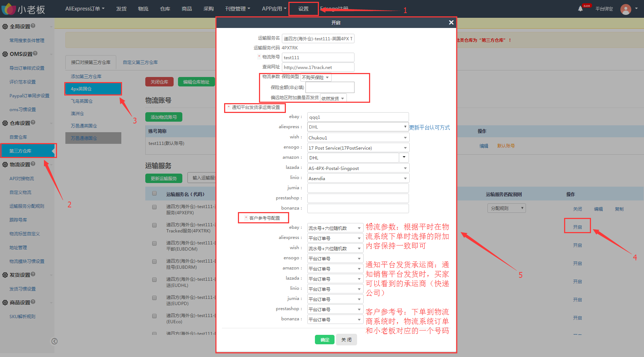Open wish carrier dropdown showing Chukou1
The width and height of the screenshot is (644, 357).
[x=358, y=138]
